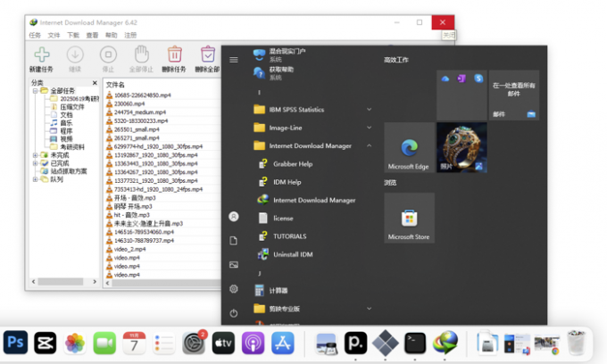
Task: Open Photoshop from the Dock
Action: click(15, 343)
